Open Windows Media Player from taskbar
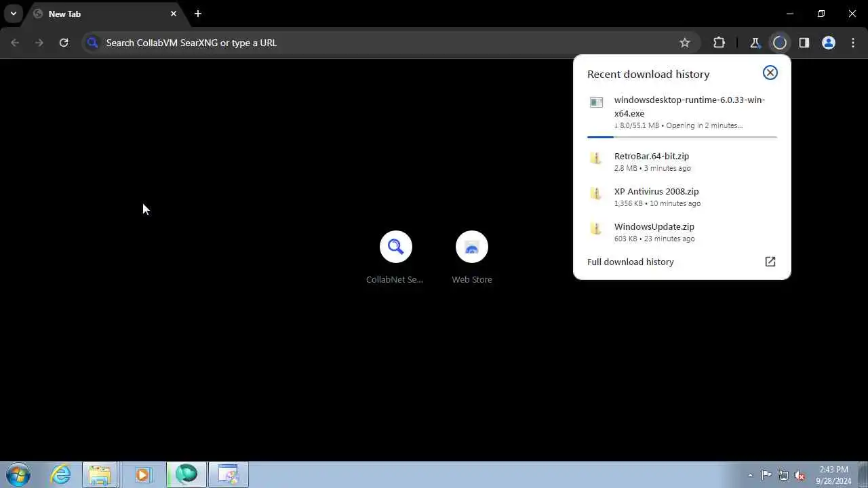The width and height of the screenshot is (868, 488). point(142,474)
